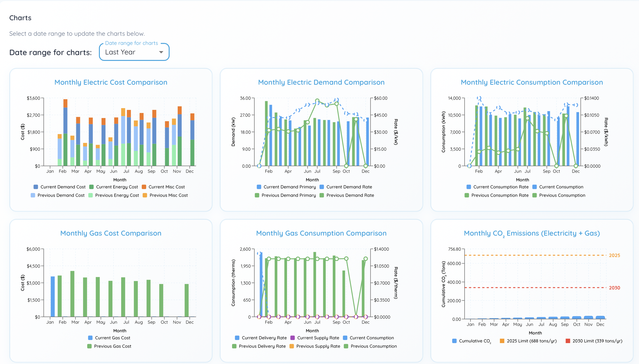Image resolution: width=639 pixels, height=364 pixels.
Task: Click Previous Gas Cost legend icon
Action: click(x=89, y=346)
